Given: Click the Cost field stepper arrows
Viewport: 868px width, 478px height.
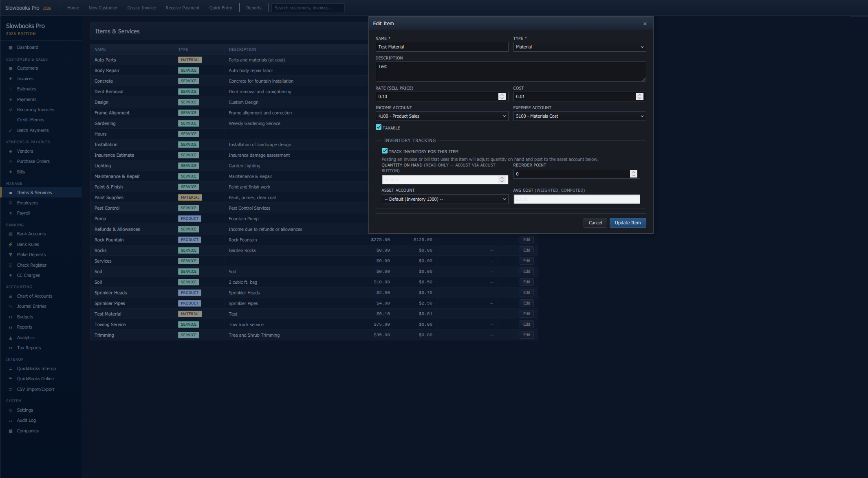Looking at the screenshot, I should pyautogui.click(x=640, y=97).
